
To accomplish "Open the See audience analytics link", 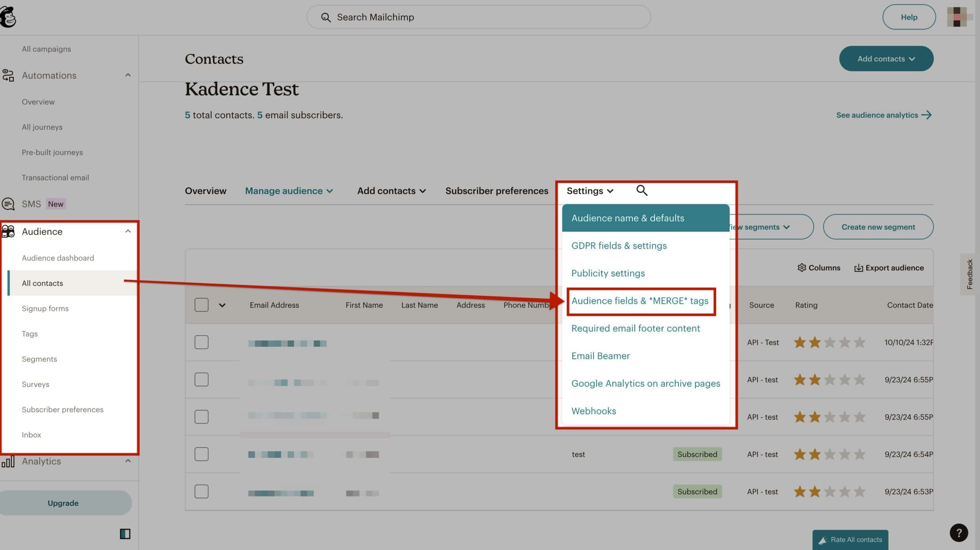I will coord(883,115).
